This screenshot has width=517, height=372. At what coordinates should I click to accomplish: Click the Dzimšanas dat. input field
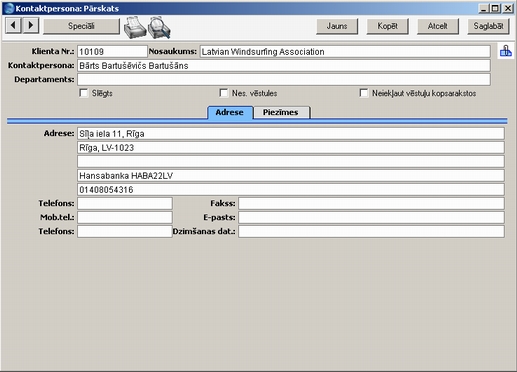pyautogui.click(x=371, y=231)
